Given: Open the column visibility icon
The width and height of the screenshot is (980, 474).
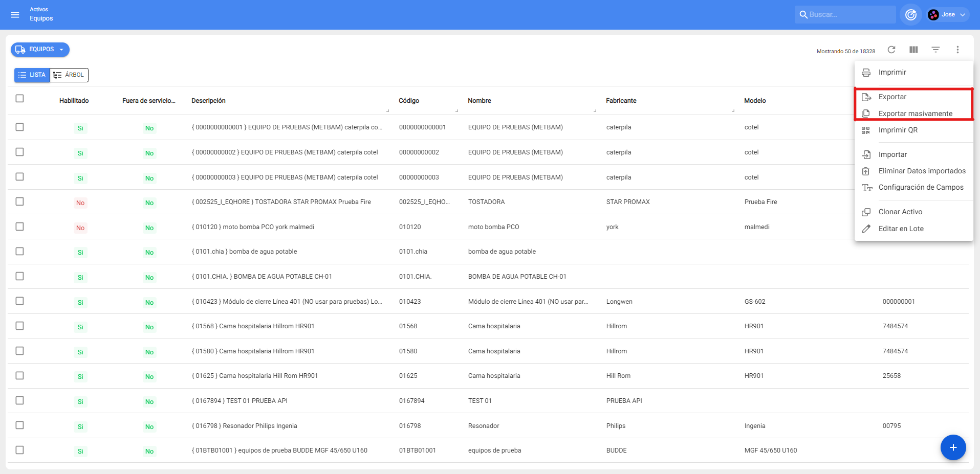Looking at the screenshot, I should pos(913,50).
